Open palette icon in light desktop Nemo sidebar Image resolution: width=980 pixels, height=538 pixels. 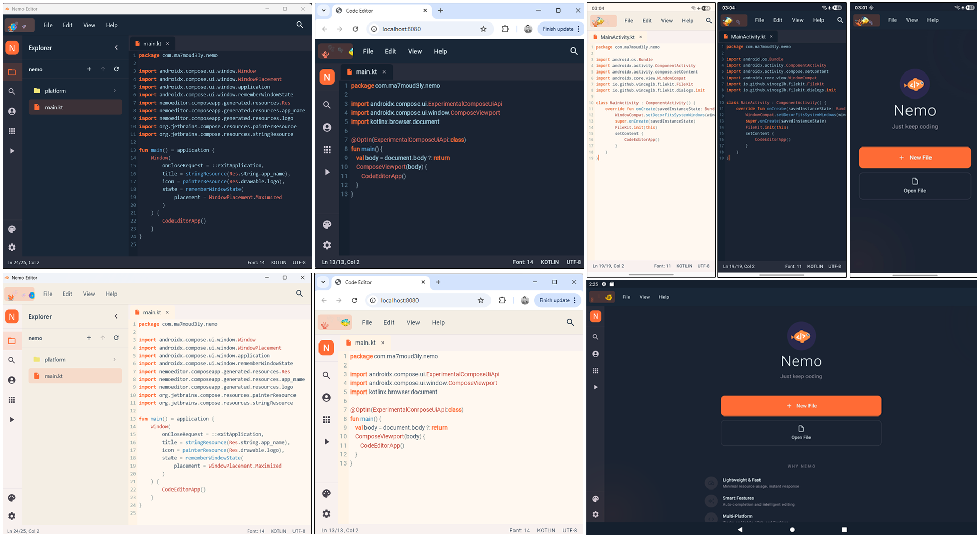(12, 498)
